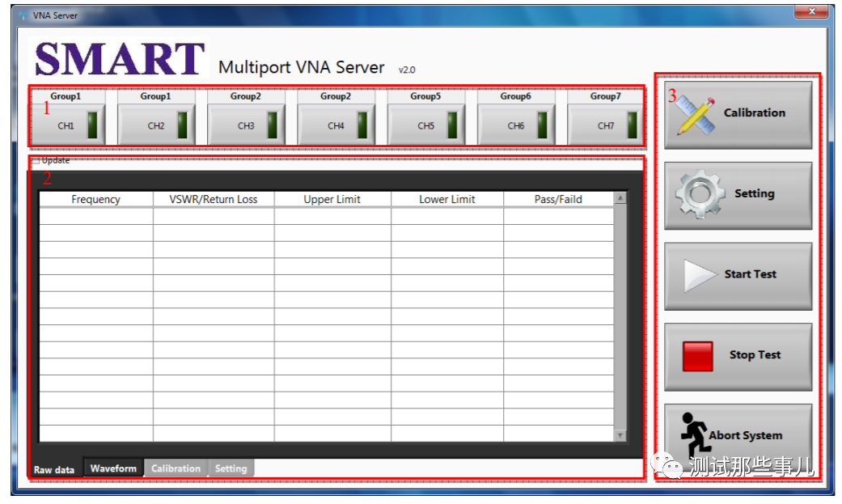Screen dimensions: 842x504
Task: Enable the Update checkbox
Action: click(x=36, y=160)
